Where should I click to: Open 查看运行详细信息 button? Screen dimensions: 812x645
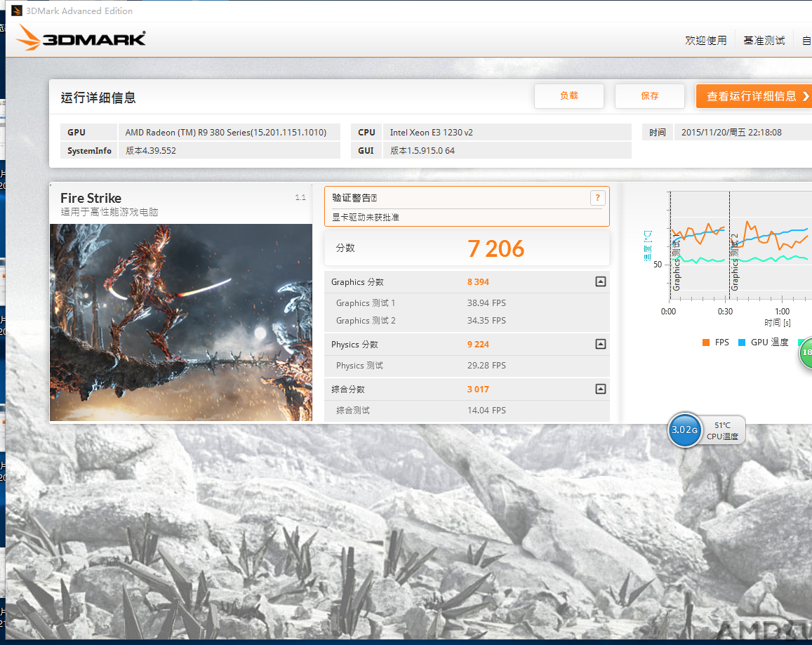coord(754,96)
